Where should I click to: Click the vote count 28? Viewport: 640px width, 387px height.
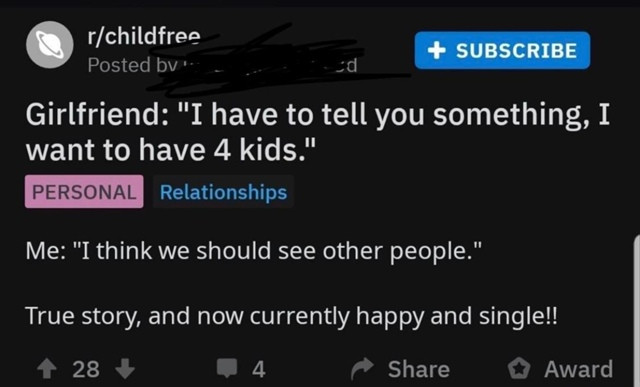(86, 369)
